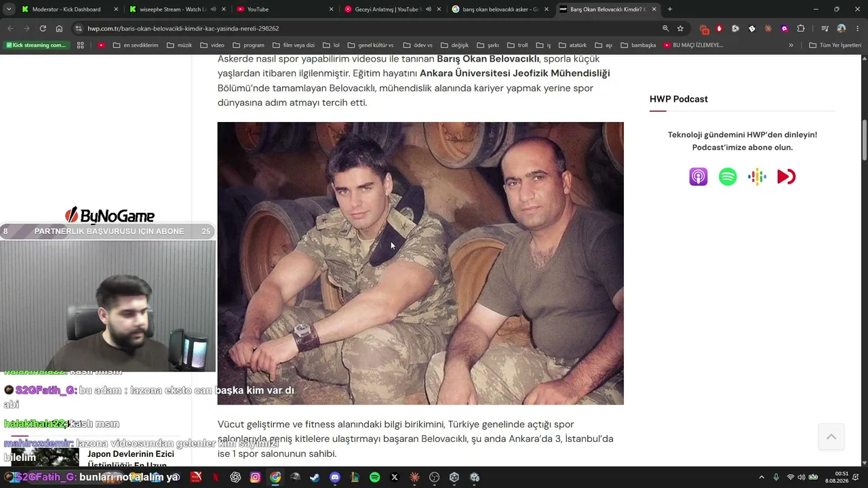Open the 'BU MAÇI İZLEMEYE...' bookmark
868x488 pixels.
[x=693, y=45]
